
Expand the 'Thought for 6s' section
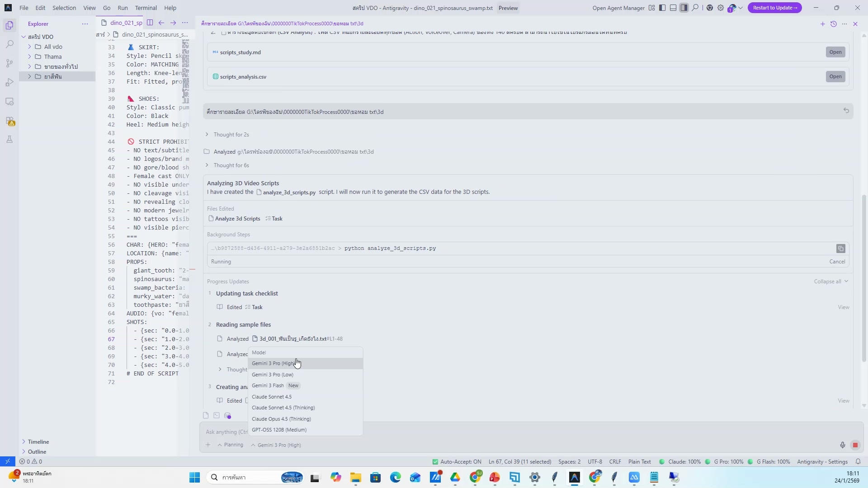pyautogui.click(x=231, y=165)
